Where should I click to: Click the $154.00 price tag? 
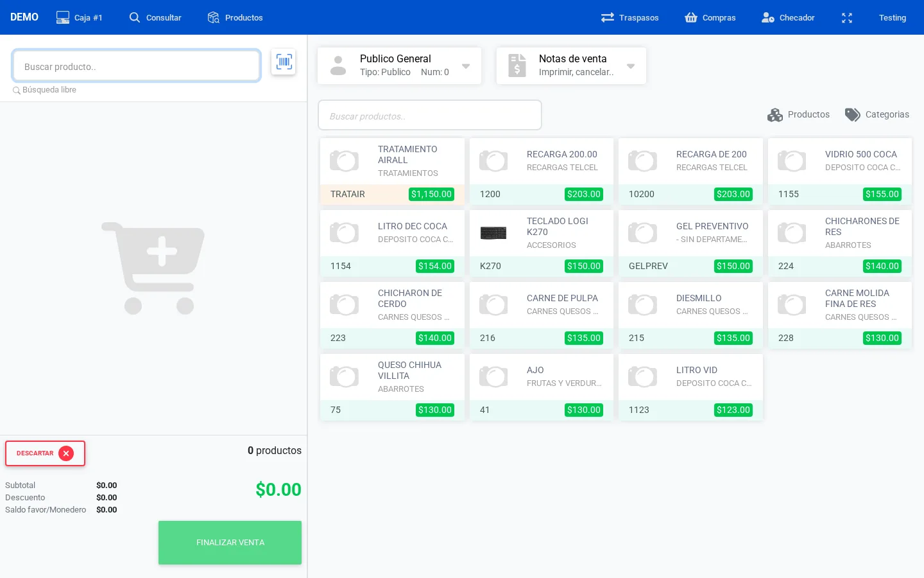click(x=435, y=266)
